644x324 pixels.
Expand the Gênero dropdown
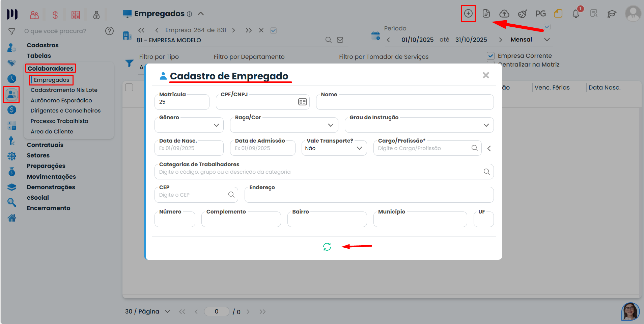pos(216,125)
